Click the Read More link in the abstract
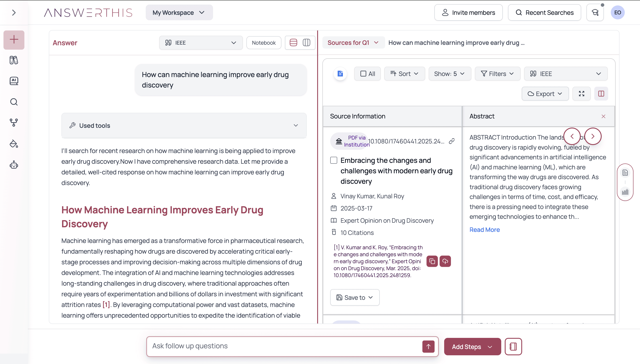Viewport: 640px width, 364px height. pos(484,230)
